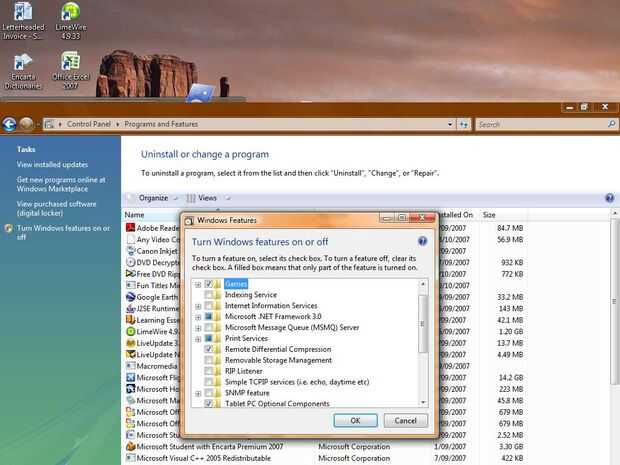
Task: Toggle the Microsoft .NET Framework 3.0 checkbox
Action: click(208, 316)
